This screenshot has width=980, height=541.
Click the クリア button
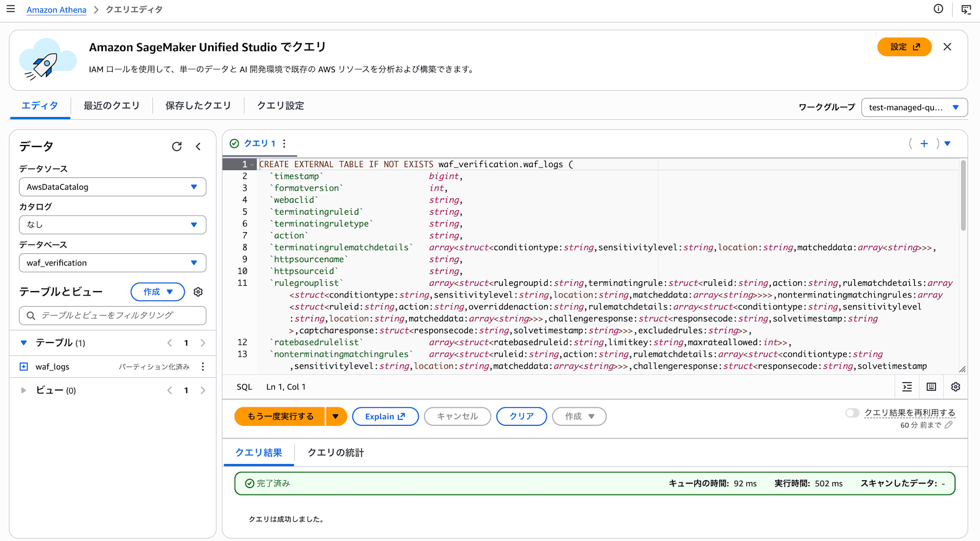pyautogui.click(x=521, y=416)
